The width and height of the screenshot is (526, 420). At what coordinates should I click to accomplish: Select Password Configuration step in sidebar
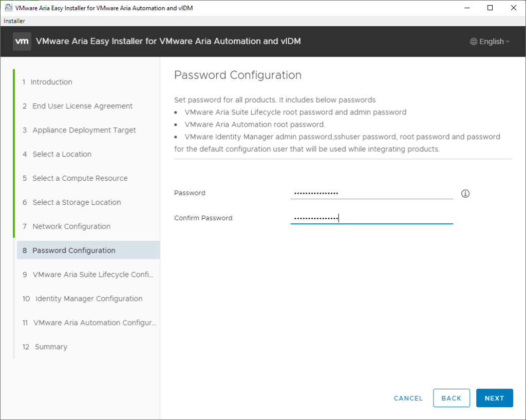point(74,251)
